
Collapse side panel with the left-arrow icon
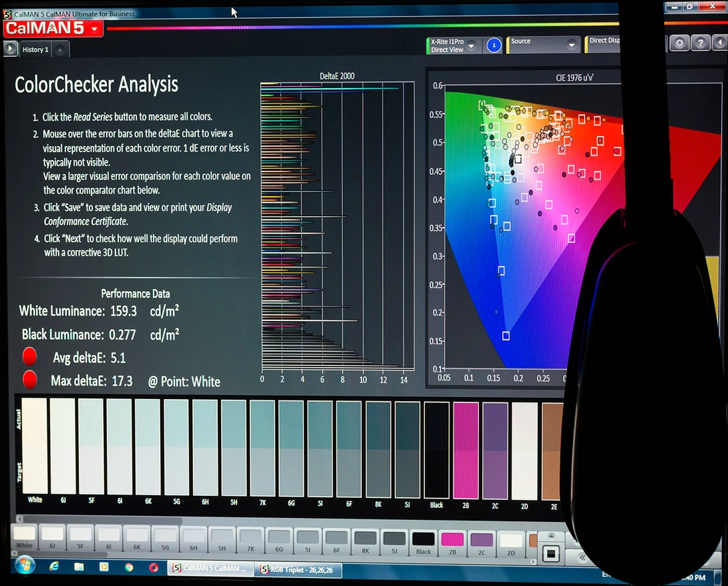719,43
